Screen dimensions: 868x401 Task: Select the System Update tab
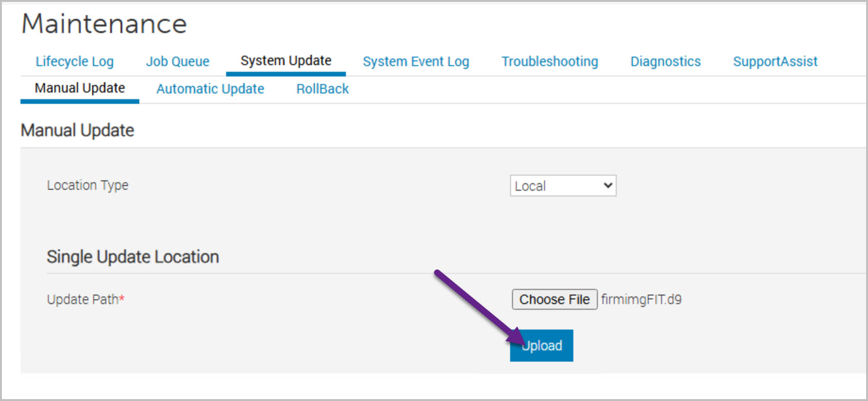click(x=286, y=61)
